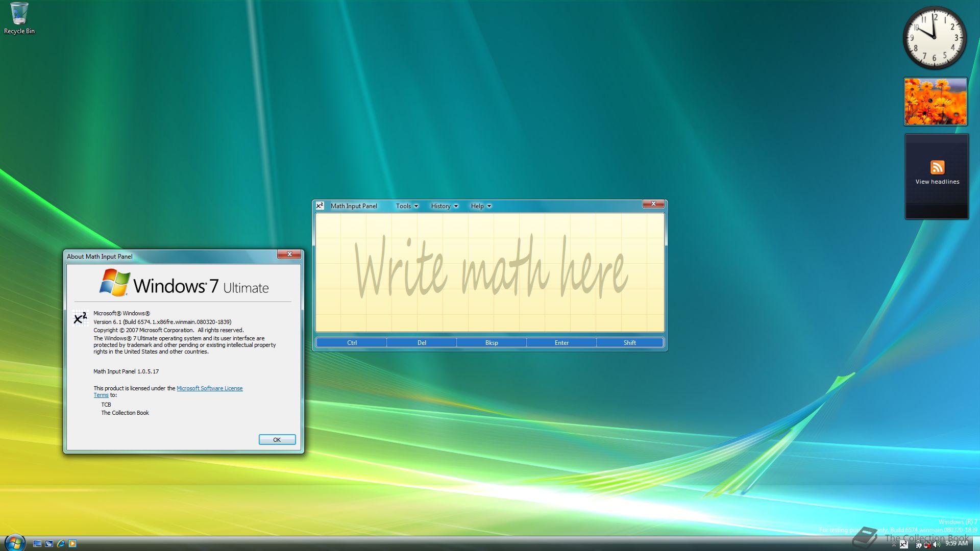This screenshot has width=980, height=551.
Task: Click the 'TCB' licensee text
Action: point(106,405)
